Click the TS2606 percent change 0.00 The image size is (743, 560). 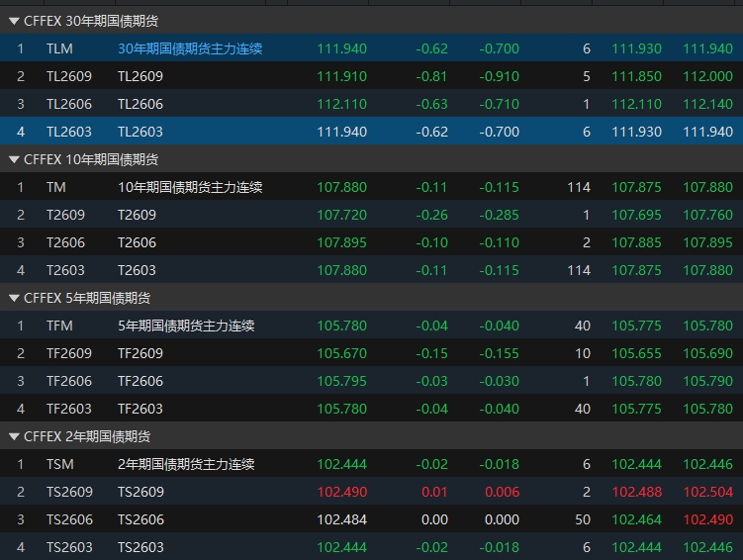434,519
